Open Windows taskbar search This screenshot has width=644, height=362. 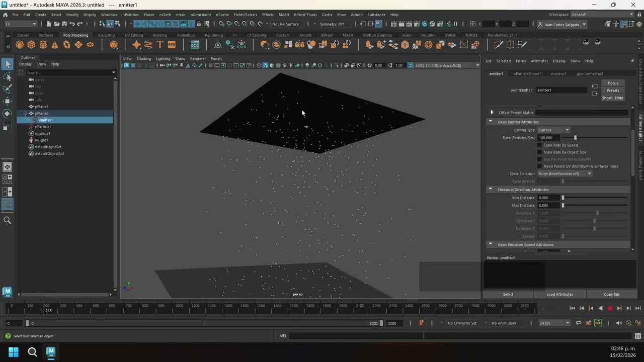pos(32,352)
